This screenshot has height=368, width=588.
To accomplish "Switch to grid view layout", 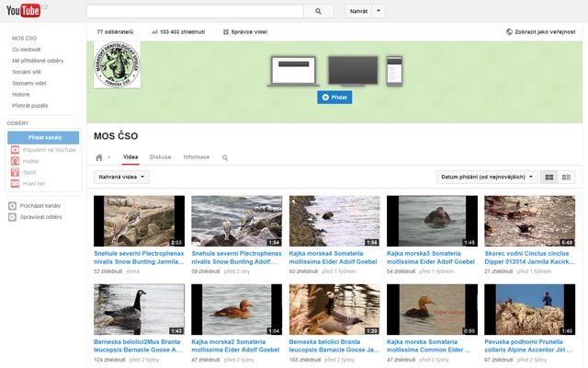I will pyautogui.click(x=549, y=177).
